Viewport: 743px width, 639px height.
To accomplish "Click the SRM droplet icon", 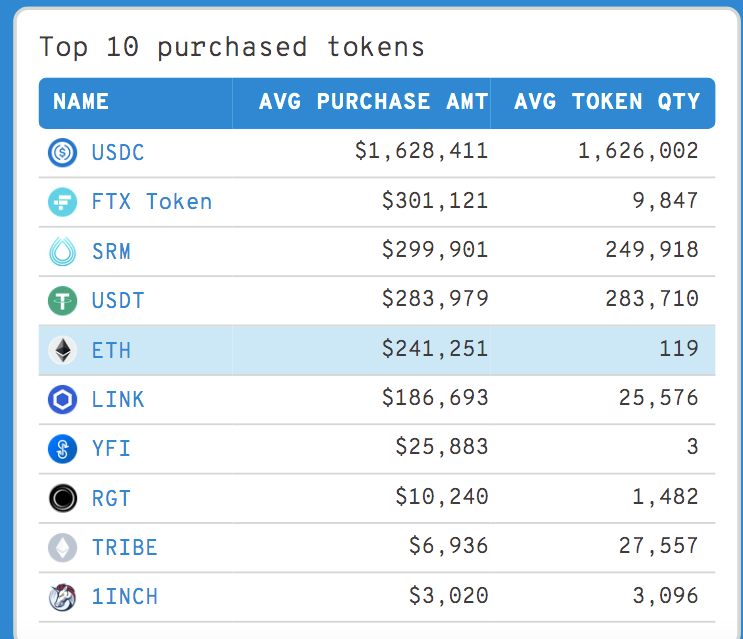I will [62, 251].
